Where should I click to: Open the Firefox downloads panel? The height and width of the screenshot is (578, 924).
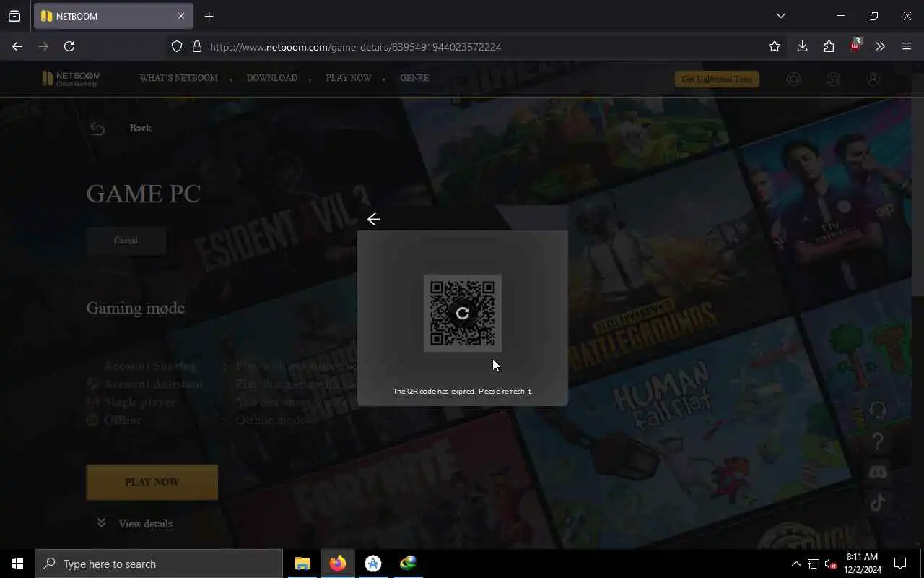click(802, 46)
